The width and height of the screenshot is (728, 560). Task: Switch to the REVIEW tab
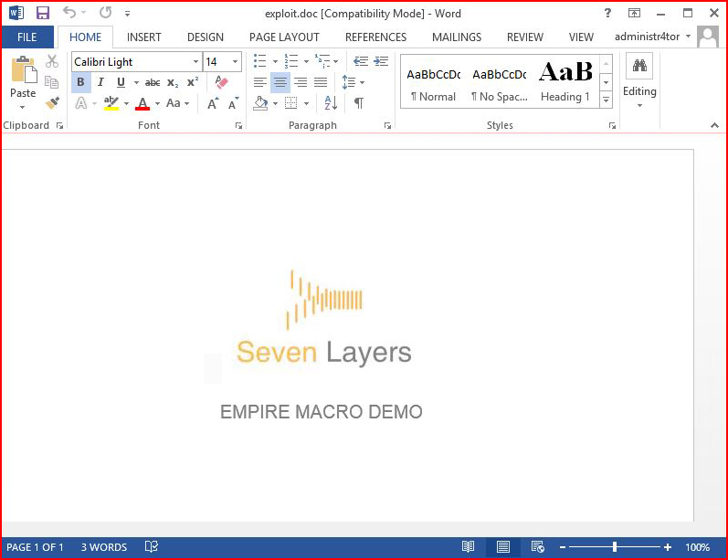click(x=524, y=37)
